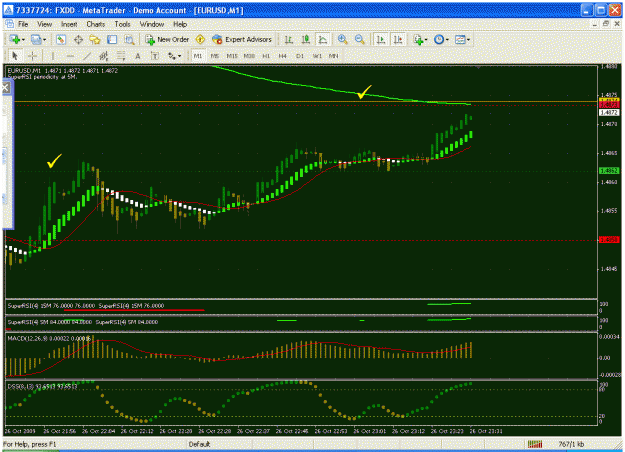Open the Data Window crosshair-target icon
The height and width of the screenshot is (452, 625).
78,39
